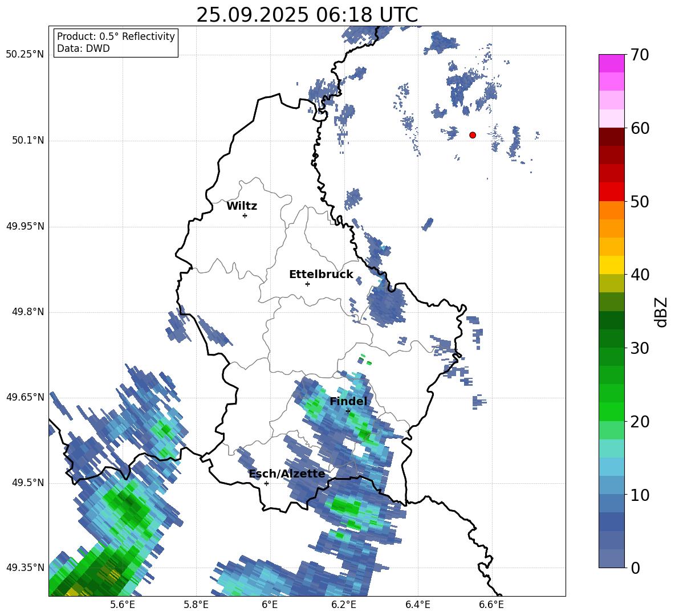Click the 60 value on the colorbar
The height and width of the screenshot is (616, 675).
tap(640, 128)
